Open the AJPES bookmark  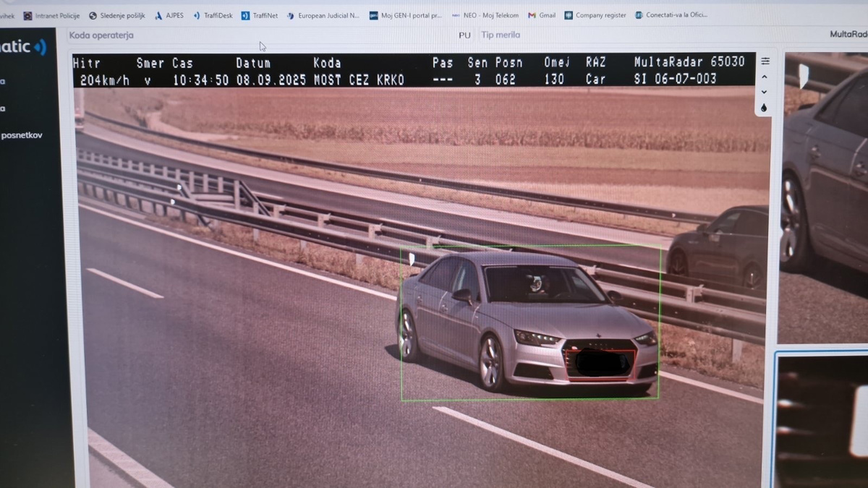(x=169, y=15)
